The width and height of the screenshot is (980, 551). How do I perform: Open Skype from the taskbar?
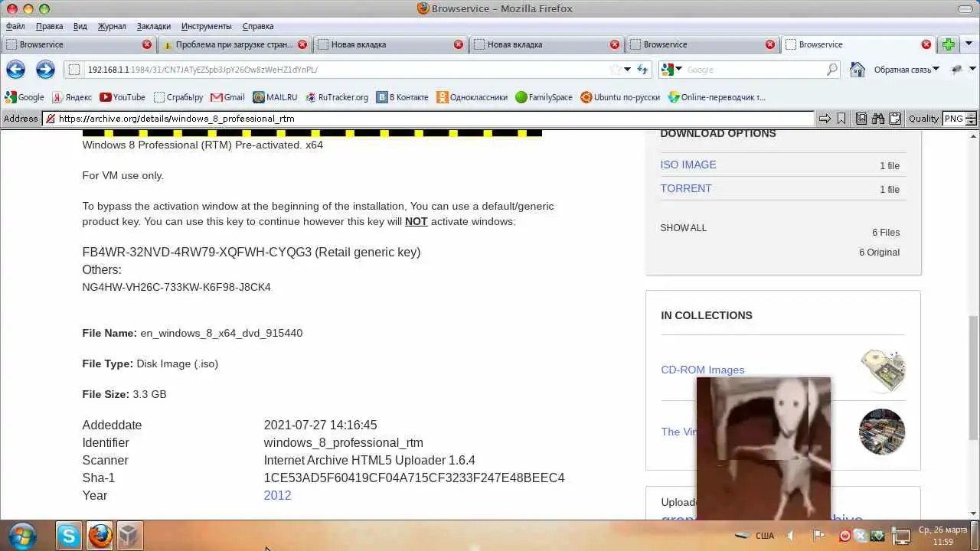click(x=69, y=536)
